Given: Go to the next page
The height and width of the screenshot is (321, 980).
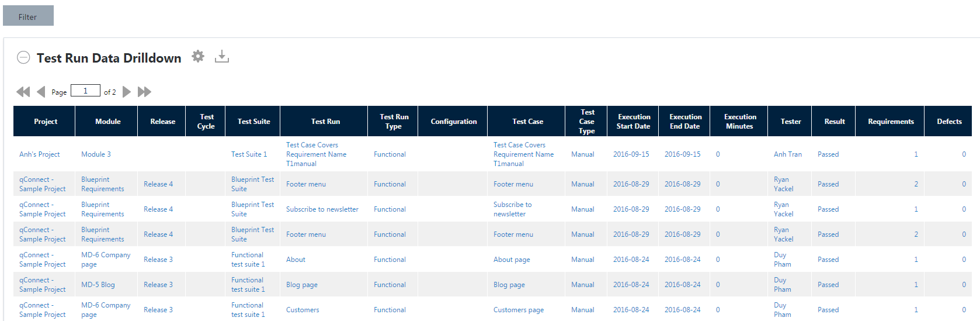Looking at the screenshot, I should (x=126, y=92).
